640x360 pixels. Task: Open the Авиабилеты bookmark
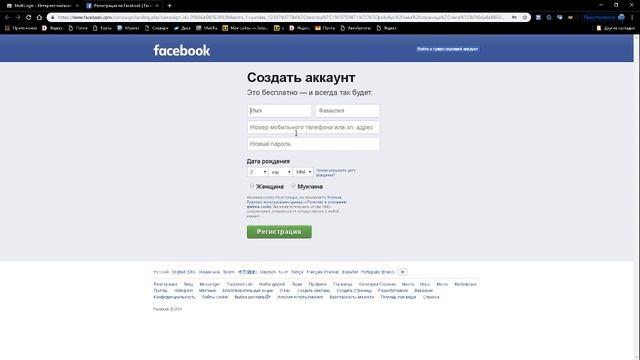pyautogui.click(x=356, y=28)
